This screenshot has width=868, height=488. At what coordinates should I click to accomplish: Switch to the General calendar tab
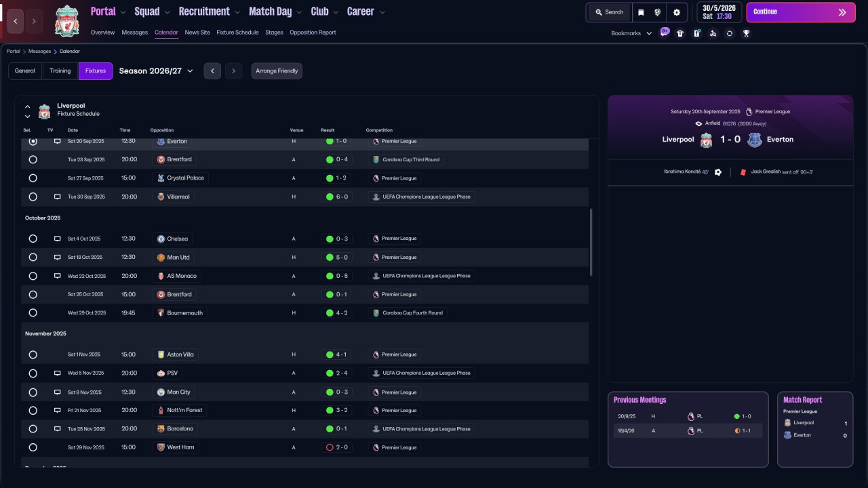click(x=25, y=71)
